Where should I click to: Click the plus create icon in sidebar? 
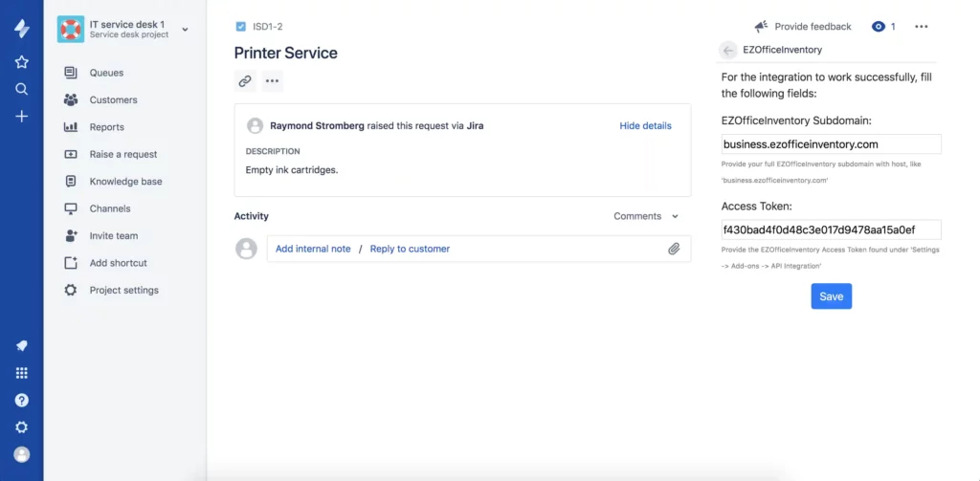(x=21, y=116)
